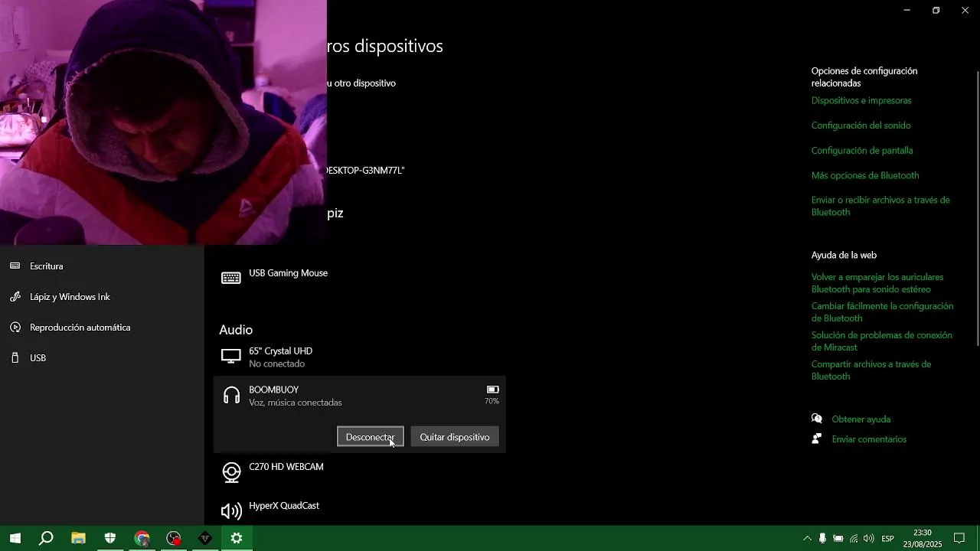Click the Escritura keyboard icon
Screen dimensions: 980x551
(15, 266)
